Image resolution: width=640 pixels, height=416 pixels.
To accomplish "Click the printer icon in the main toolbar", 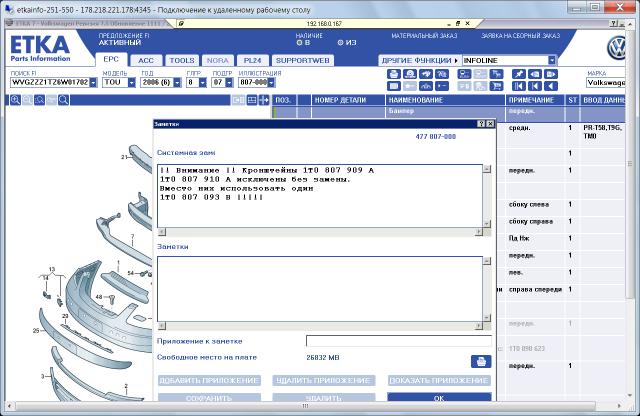I will click(394, 74).
